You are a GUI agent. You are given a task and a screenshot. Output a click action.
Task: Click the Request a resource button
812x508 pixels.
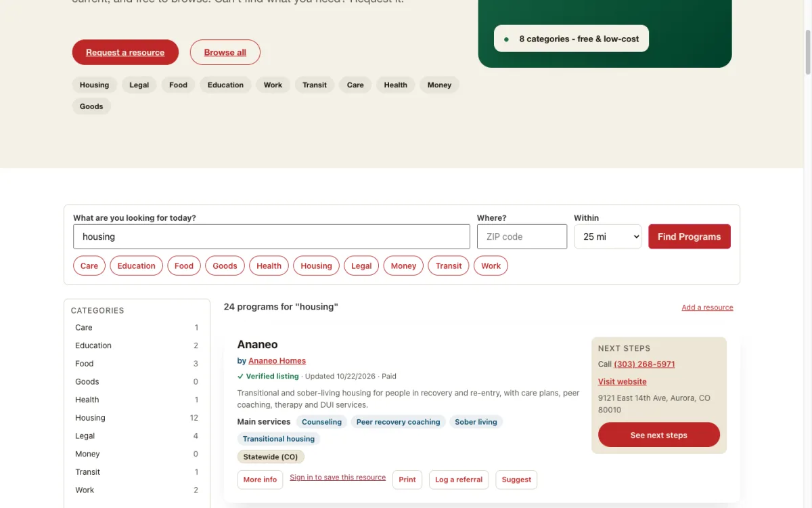tap(125, 52)
